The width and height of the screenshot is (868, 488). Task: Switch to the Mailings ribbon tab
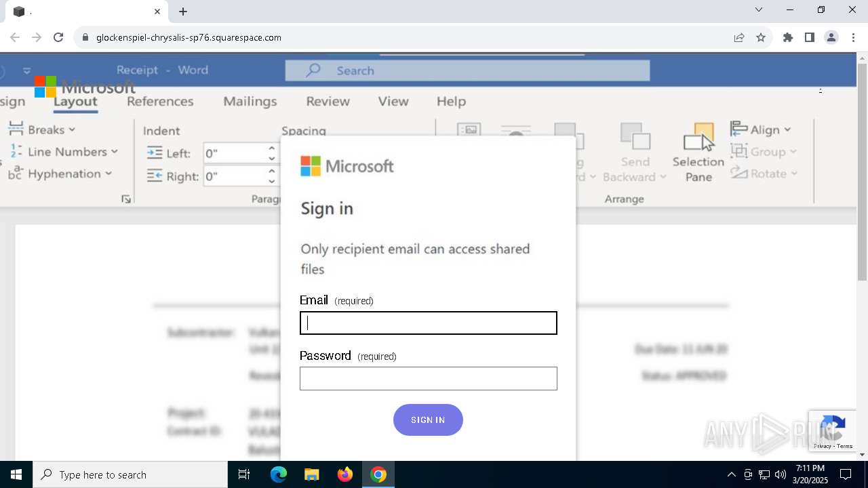250,101
